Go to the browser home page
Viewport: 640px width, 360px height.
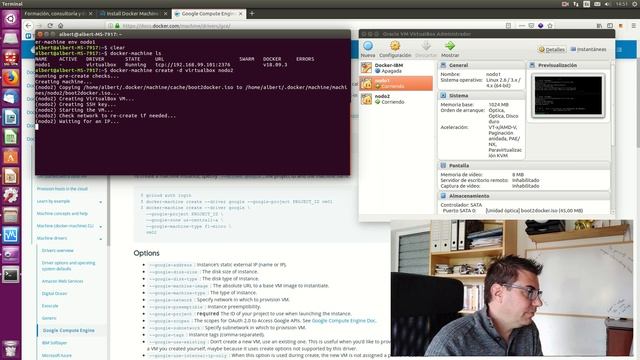pyautogui.click(x=60, y=25)
